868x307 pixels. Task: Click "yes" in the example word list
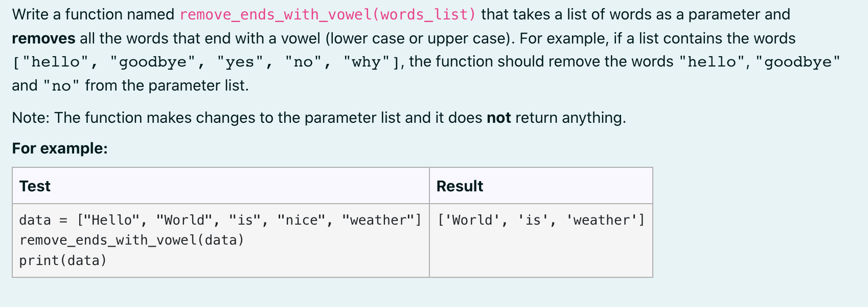pyautogui.click(x=240, y=62)
